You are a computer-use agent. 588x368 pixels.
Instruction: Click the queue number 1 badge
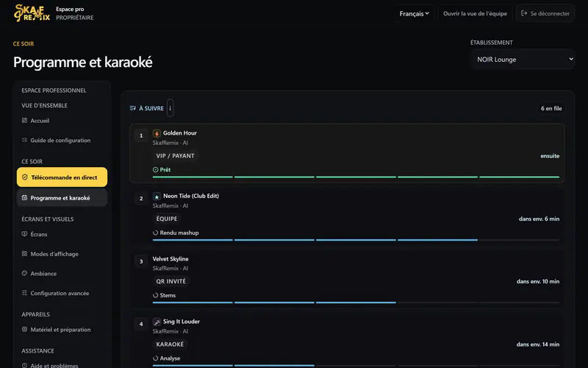[x=141, y=135]
